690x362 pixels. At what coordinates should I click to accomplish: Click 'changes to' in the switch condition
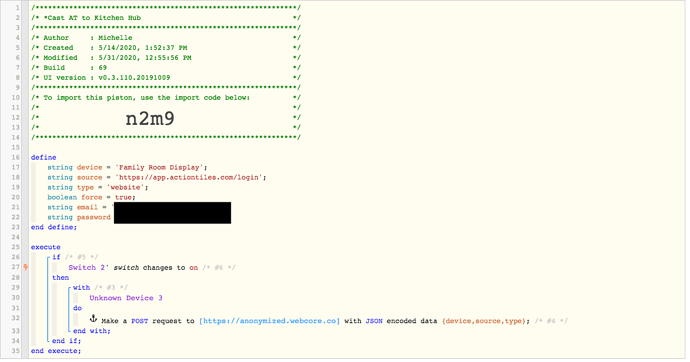pyautogui.click(x=164, y=267)
